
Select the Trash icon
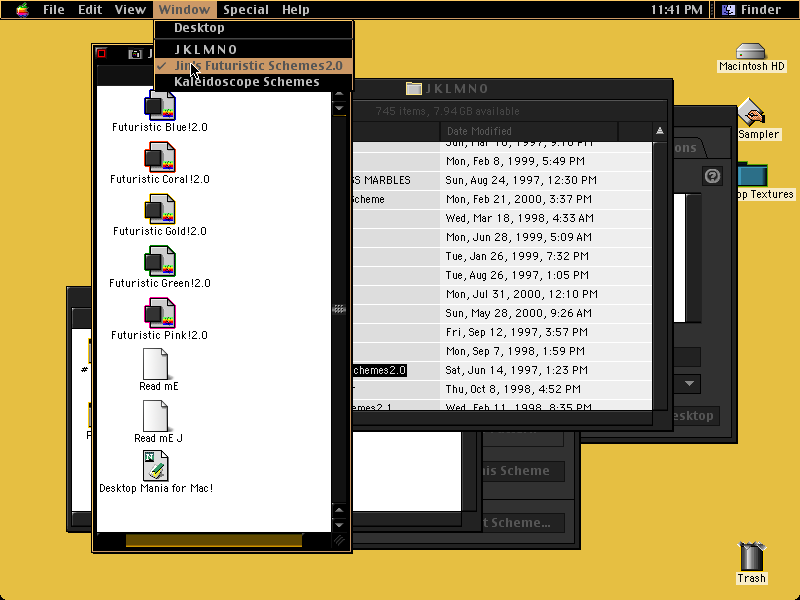[x=751, y=557]
